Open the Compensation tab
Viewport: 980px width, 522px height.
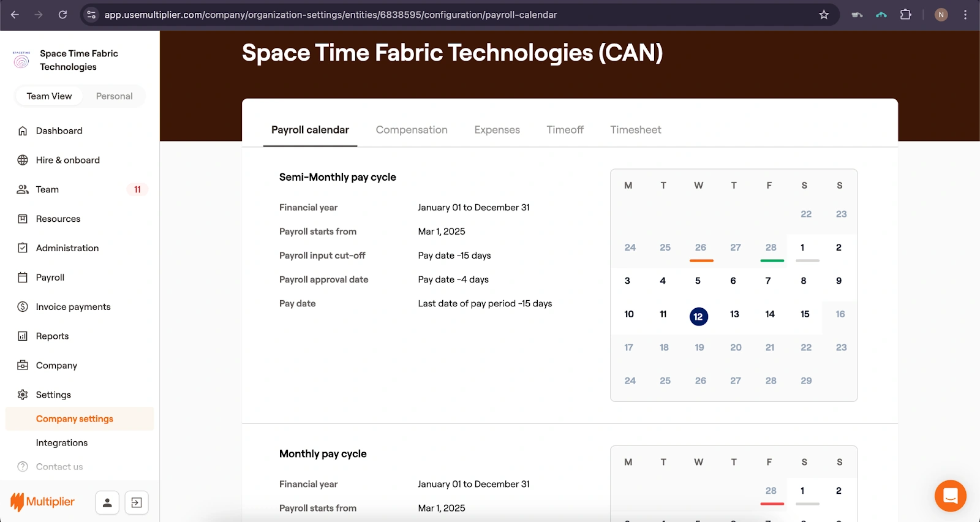[x=412, y=130]
